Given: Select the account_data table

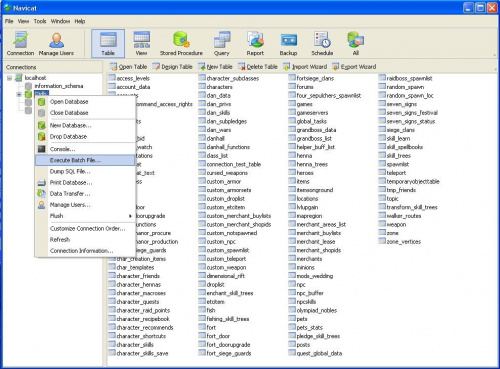Looking at the screenshot, I should pos(129,87).
